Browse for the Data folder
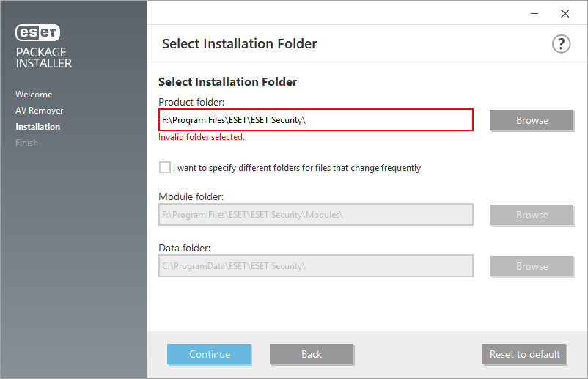 [532, 266]
